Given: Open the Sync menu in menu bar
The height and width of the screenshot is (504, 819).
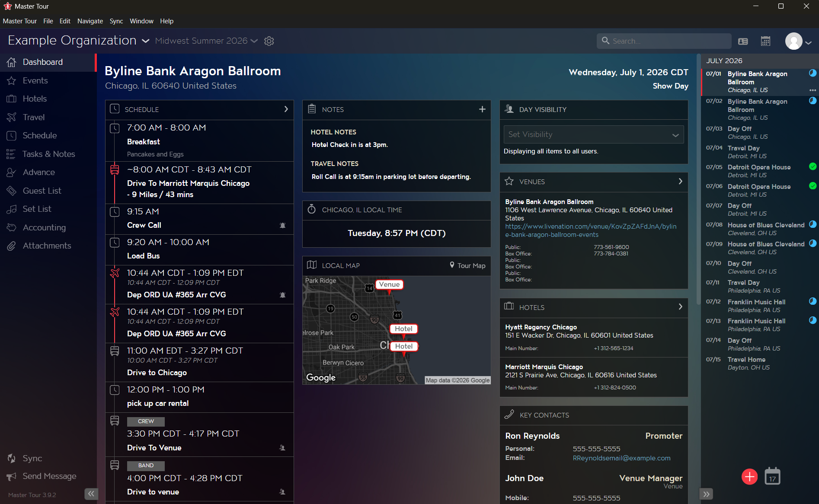Looking at the screenshot, I should click(x=116, y=21).
